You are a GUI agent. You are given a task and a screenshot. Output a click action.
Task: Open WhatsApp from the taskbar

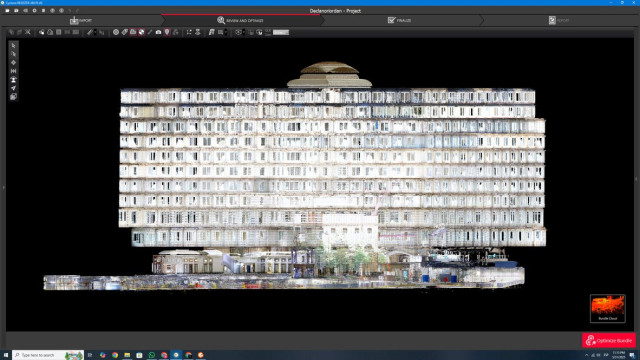(x=151, y=355)
